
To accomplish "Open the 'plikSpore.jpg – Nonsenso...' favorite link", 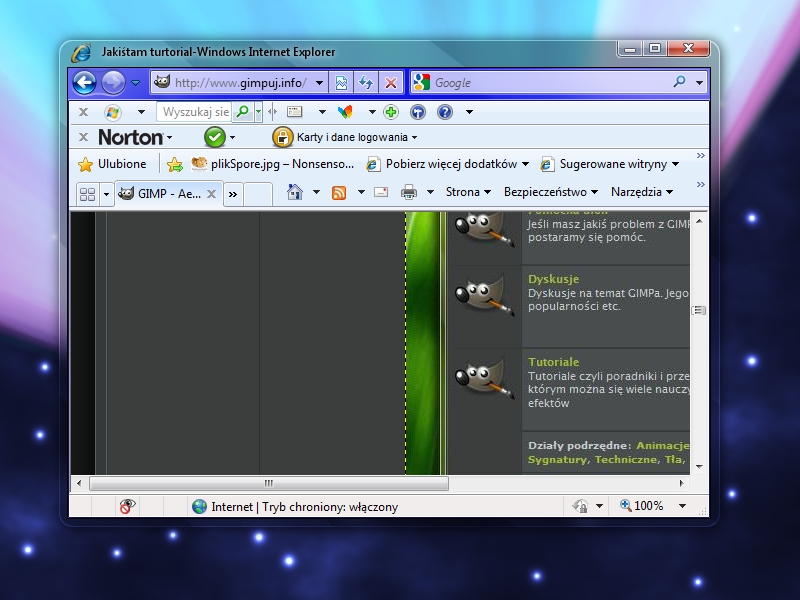I will click(x=272, y=164).
